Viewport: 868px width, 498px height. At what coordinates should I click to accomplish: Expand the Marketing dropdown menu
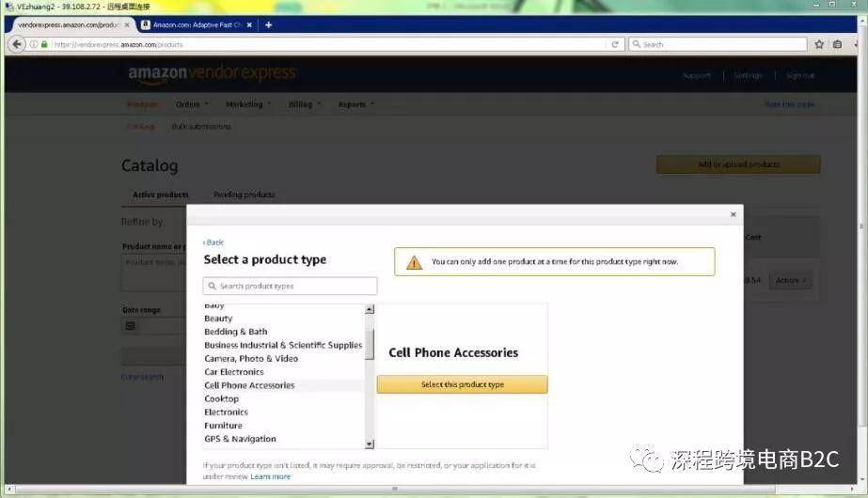(248, 104)
